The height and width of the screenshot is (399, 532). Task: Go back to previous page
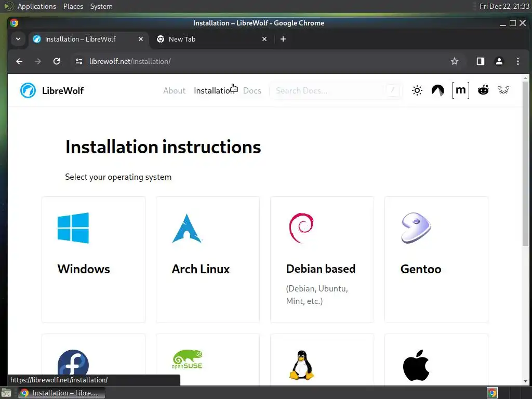pos(19,61)
